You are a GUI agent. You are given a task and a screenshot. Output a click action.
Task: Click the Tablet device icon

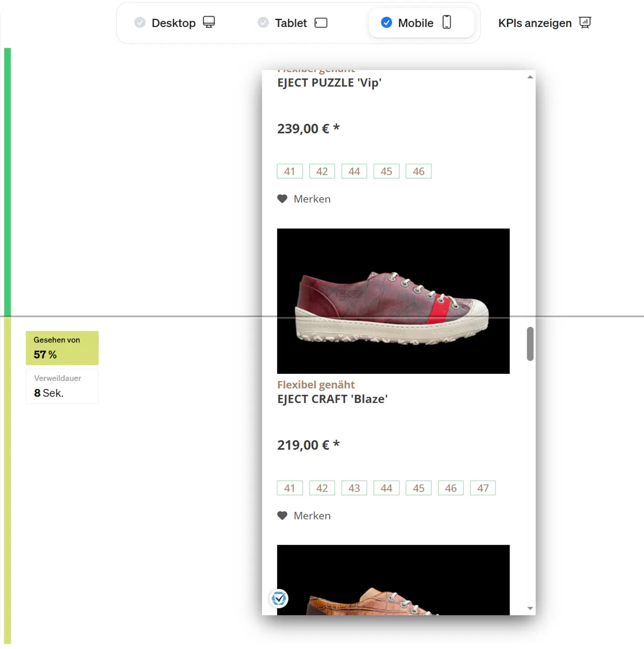321,23
